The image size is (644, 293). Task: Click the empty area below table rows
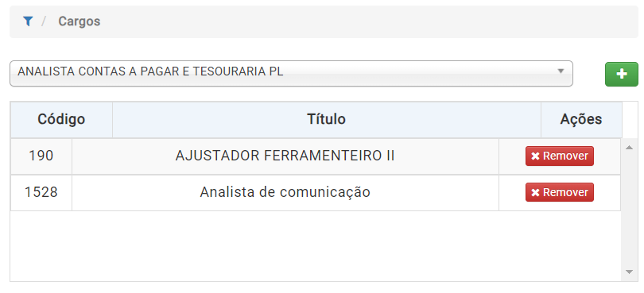pyautogui.click(x=316, y=246)
